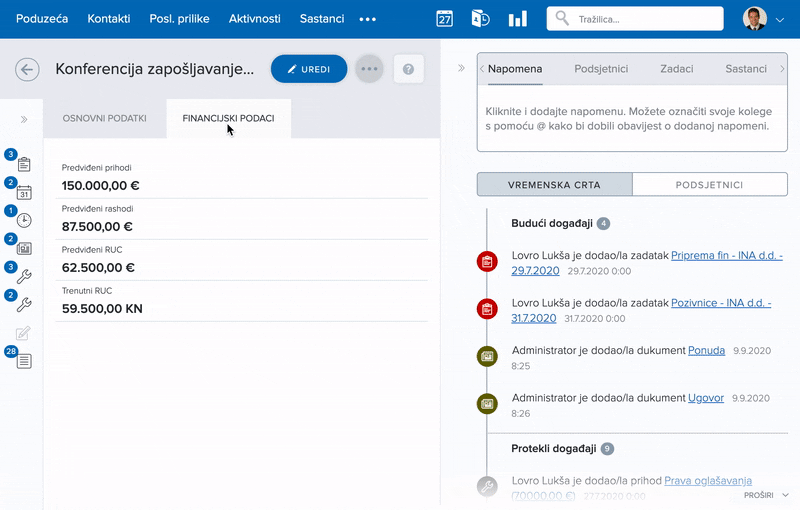Open sidebar calendar icon showing 31
800x510 pixels.
coord(24,192)
